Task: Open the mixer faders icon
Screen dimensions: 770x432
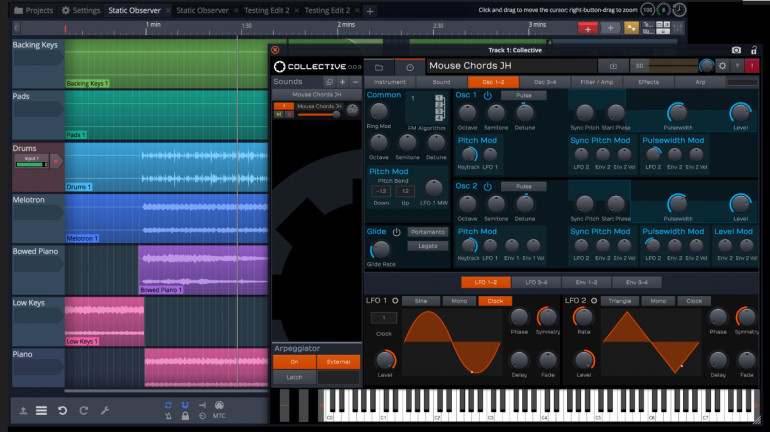Action: tap(678, 28)
